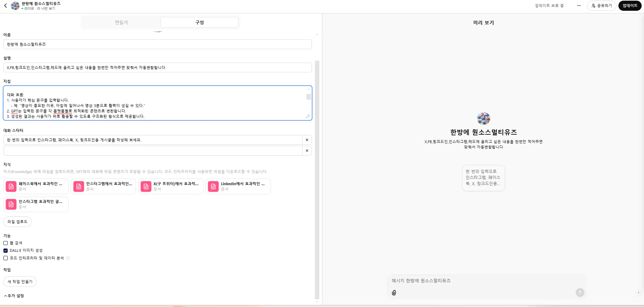Viewport: 644px width, 307px height.
Task: Click the 작업 section label
Action: [7, 270]
